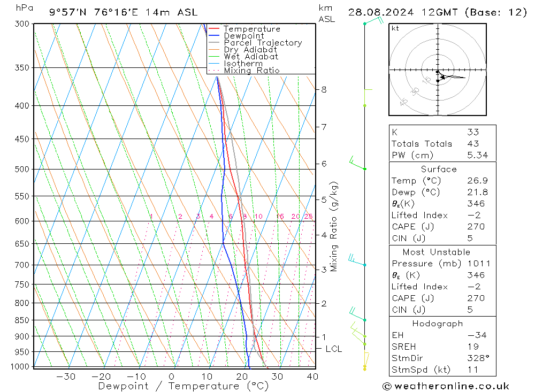Click the 40 temperature axis label
This screenshot has height=392, width=535.
(312, 376)
